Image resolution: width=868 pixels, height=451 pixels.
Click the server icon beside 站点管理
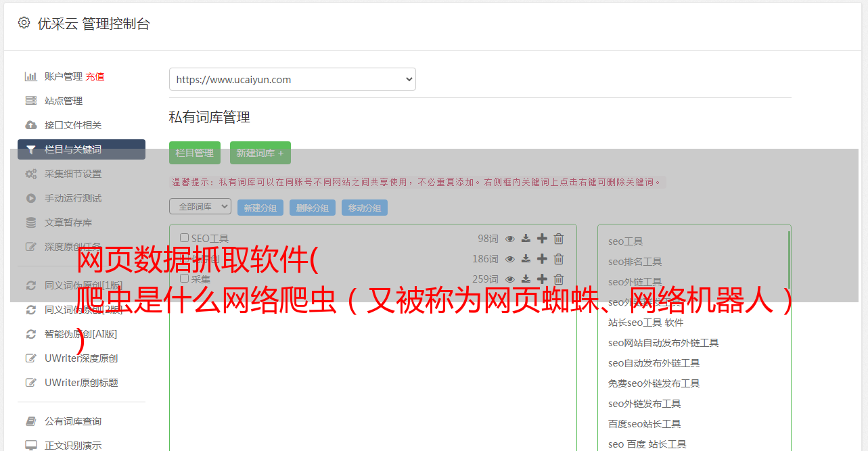pyautogui.click(x=30, y=101)
